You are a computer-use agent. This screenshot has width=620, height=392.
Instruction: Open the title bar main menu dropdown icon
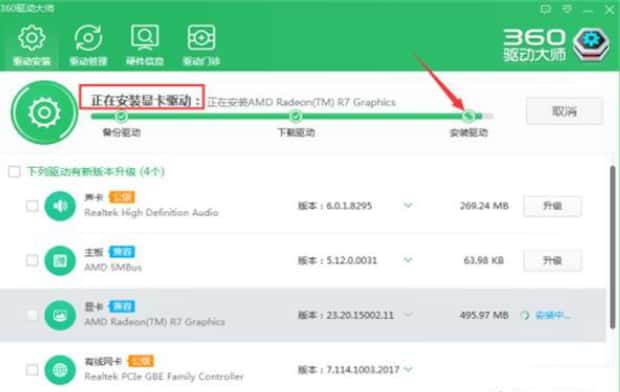click(567, 9)
